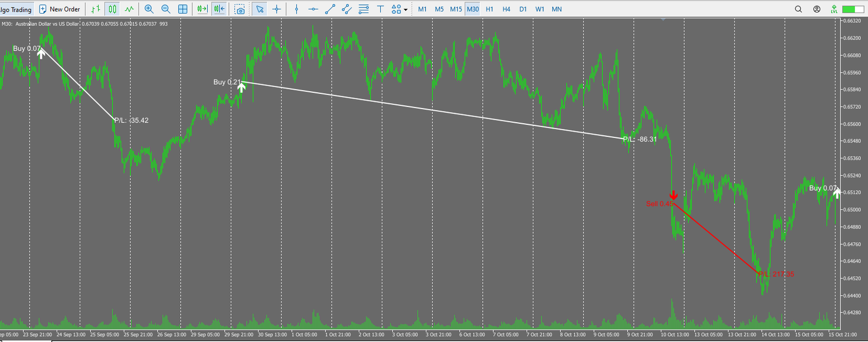Select the horizontal line drawing tool
The height and width of the screenshot is (342, 868).
pyautogui.click(x=313, y=9)
